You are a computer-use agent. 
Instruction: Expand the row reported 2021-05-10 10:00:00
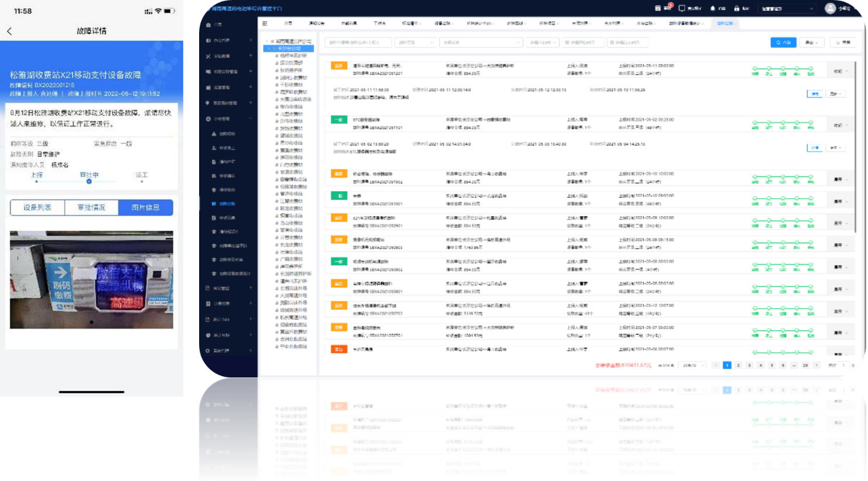pyautogui.click(x=840, y=179)
